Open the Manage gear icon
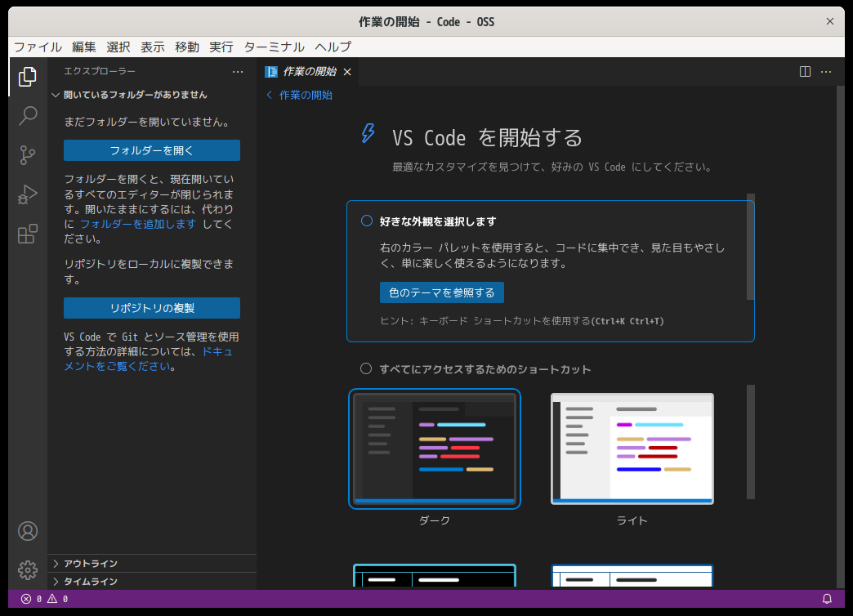The width and height of the screenshot is (853, 616). point(28,570)
